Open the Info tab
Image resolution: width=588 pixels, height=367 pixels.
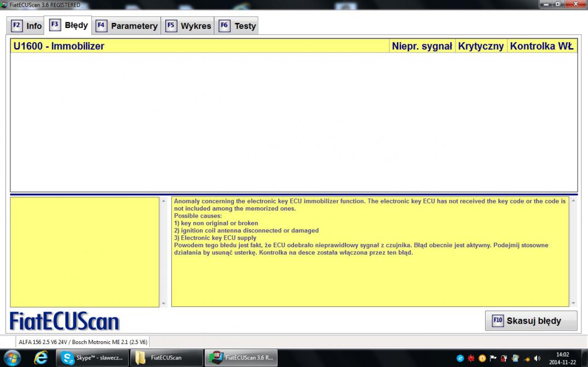pyautogui.click(x=26, y=26)
